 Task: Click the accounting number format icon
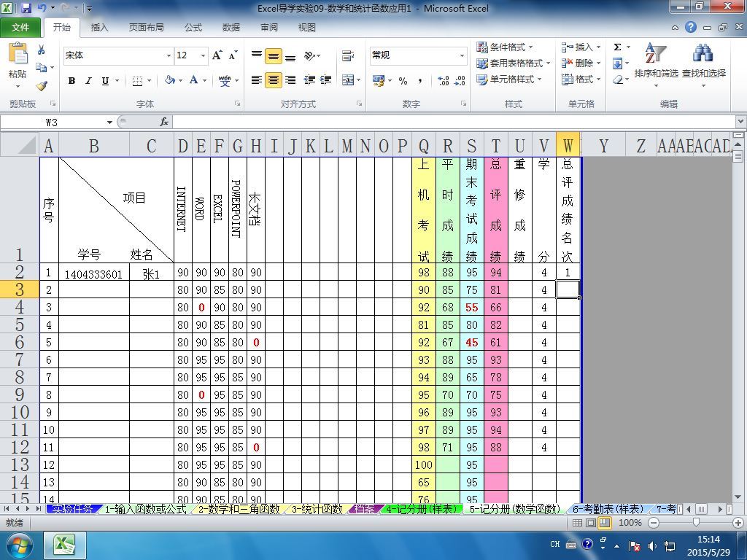tap(379, 80)
